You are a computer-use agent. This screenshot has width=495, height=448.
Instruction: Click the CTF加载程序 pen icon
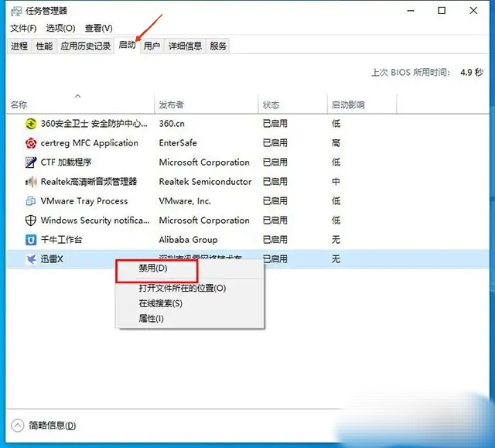pos(31,162)
